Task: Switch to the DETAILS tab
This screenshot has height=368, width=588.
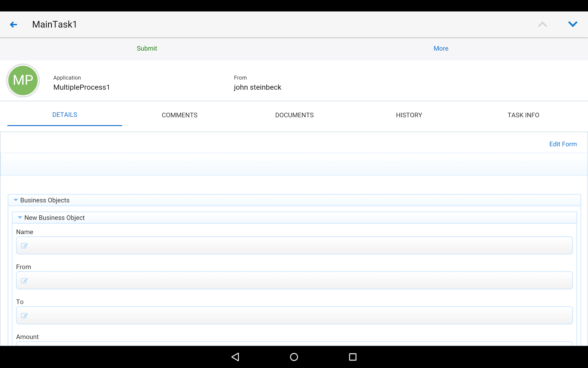Action: click(65, 115)
